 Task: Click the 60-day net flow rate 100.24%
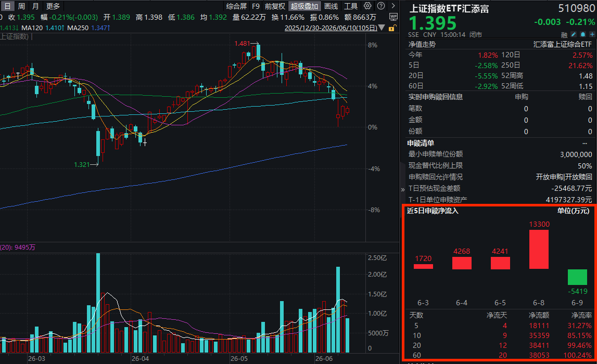(x=578, y=355)
